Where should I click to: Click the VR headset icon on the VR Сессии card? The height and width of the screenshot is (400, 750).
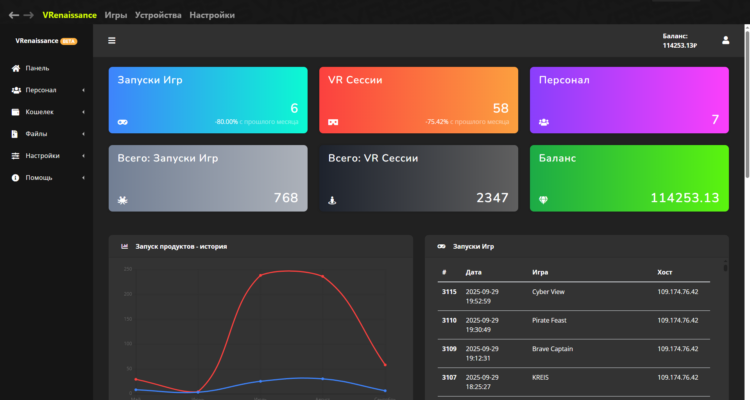(x=333, y=122)
